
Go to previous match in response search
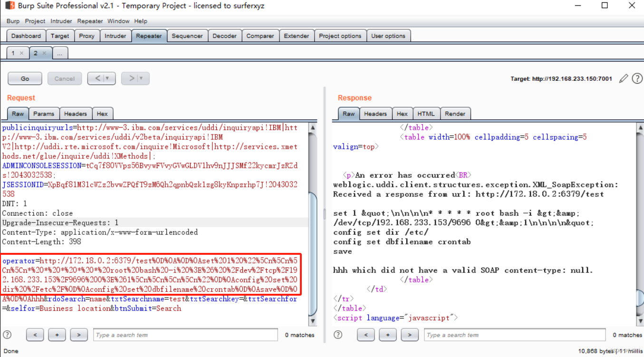click(366, 335)
